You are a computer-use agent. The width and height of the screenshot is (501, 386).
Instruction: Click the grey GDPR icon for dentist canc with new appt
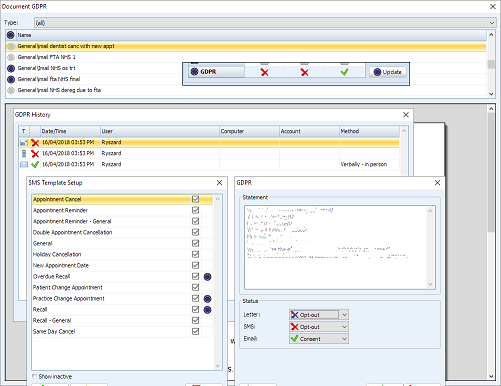(11, 46)
